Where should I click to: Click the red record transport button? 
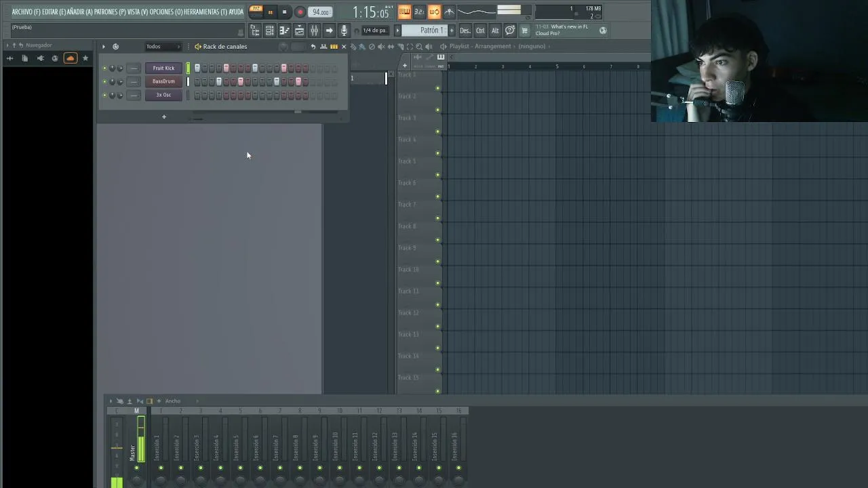300,12
